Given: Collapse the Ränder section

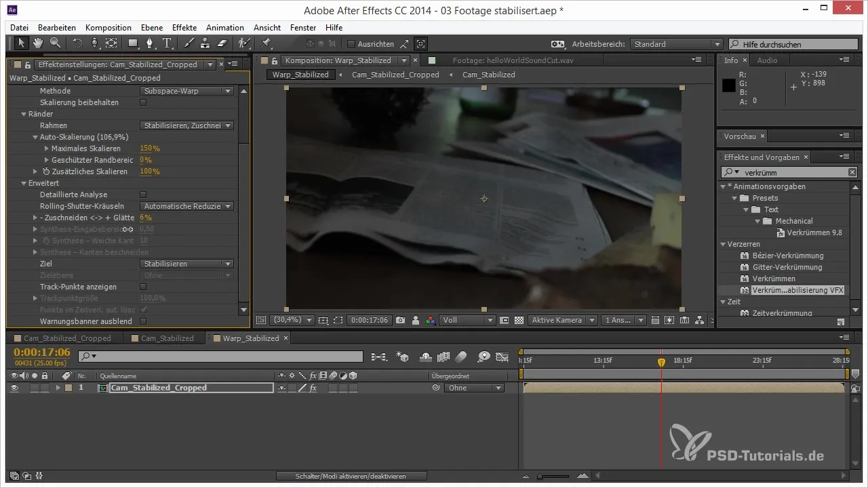Looking at the screenshot, I should pos(24,114).
